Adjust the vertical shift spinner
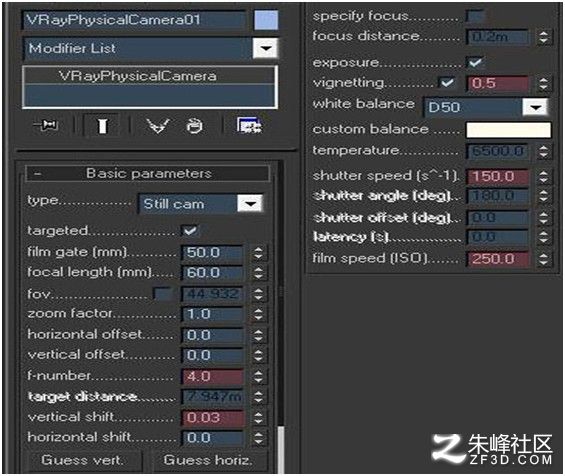This screenshot has height=476, width=565. click(x=258, y=418)
